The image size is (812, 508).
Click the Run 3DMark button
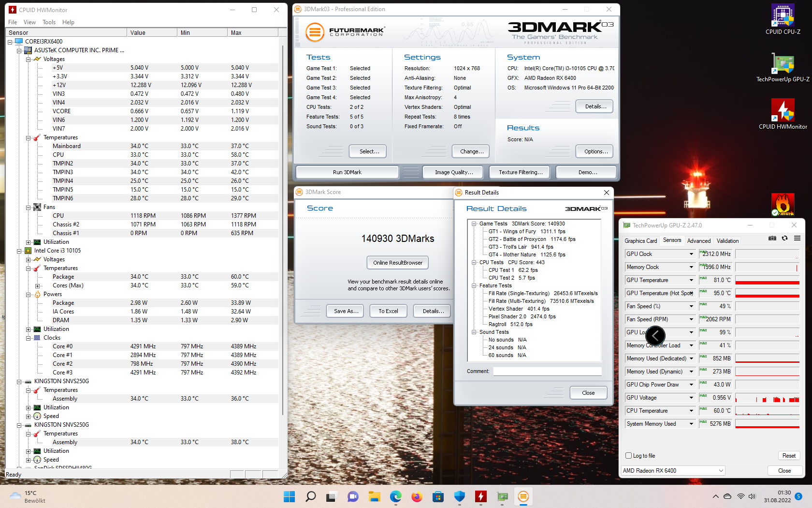click(347, 172)
